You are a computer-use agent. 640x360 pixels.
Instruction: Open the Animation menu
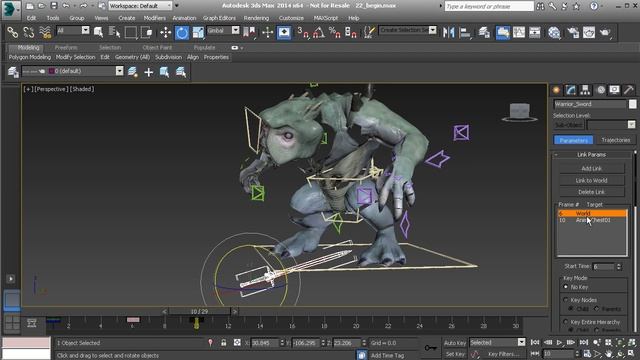[184, 18]
